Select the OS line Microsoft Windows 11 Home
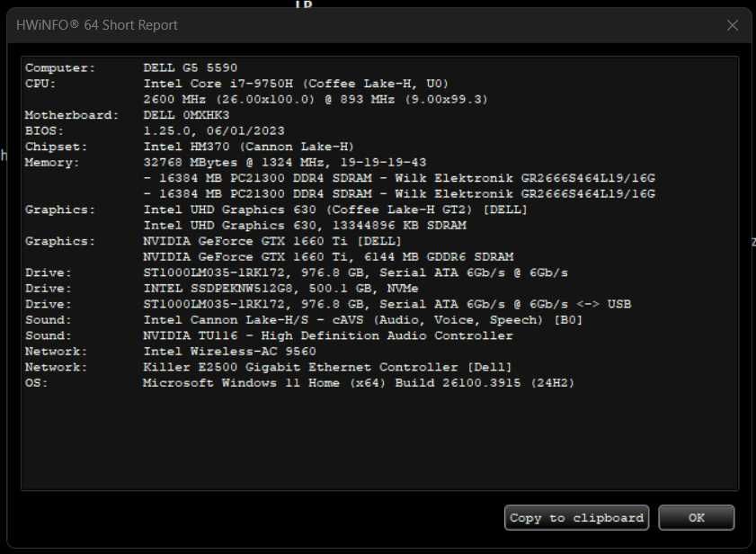756x554 pixels. (x=359, y=383)
